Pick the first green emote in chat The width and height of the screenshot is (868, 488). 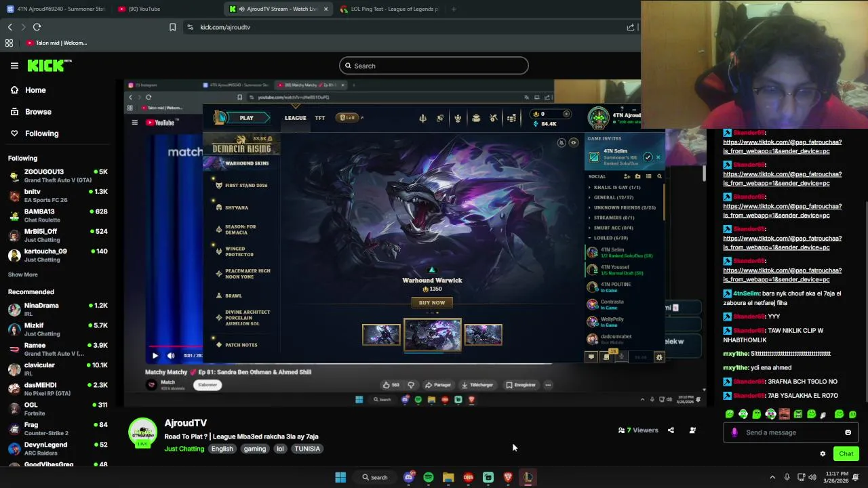coord(730,414)
